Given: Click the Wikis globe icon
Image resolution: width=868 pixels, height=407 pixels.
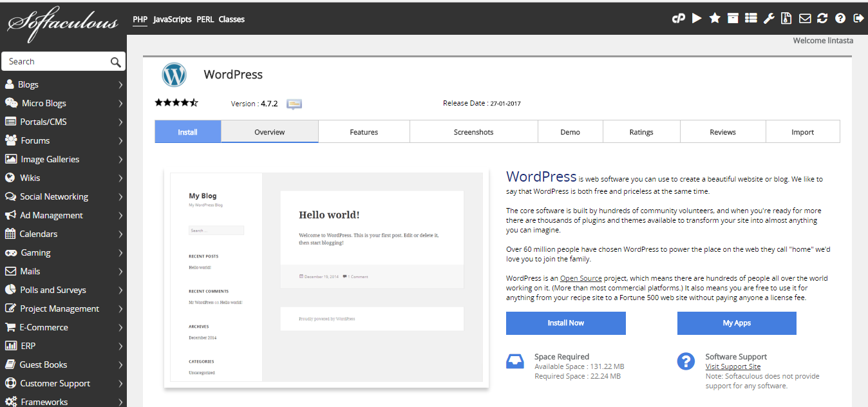Looking at the screenshot, I should click(x=10, y=178).
